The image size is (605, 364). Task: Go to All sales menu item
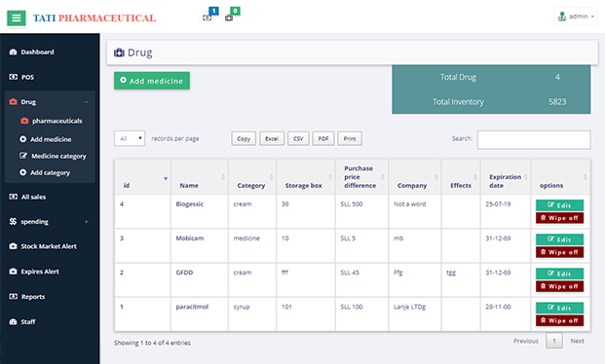[33, 197]
